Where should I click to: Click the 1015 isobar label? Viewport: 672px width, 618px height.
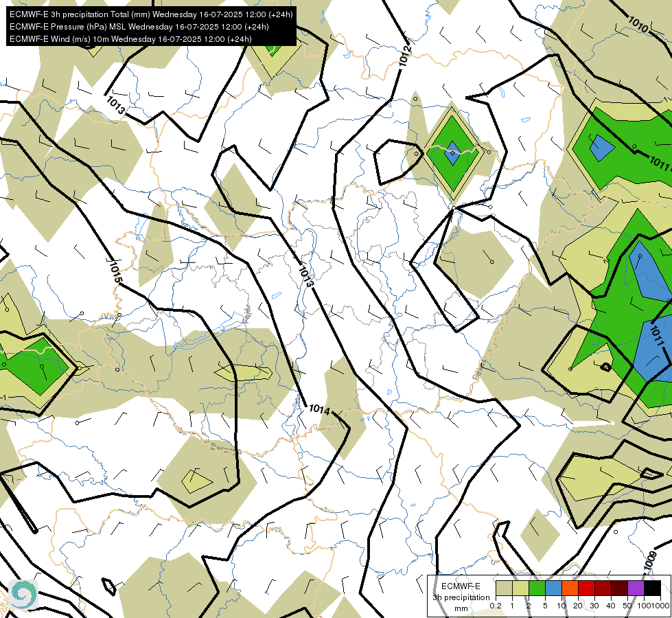point(115,271)
